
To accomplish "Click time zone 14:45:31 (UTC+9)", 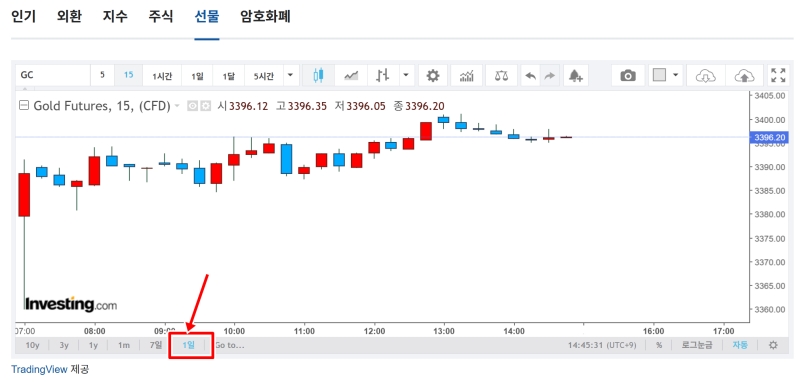I will pos(602,345).
